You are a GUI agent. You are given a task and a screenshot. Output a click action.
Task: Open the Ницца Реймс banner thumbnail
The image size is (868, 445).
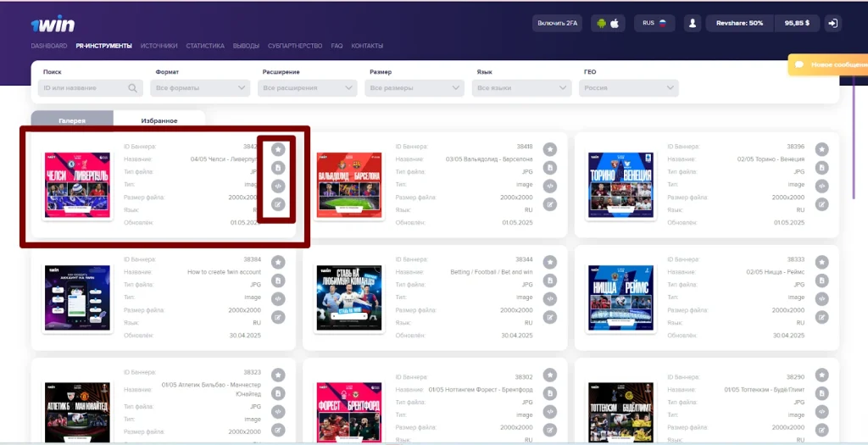tap(621, 298)
